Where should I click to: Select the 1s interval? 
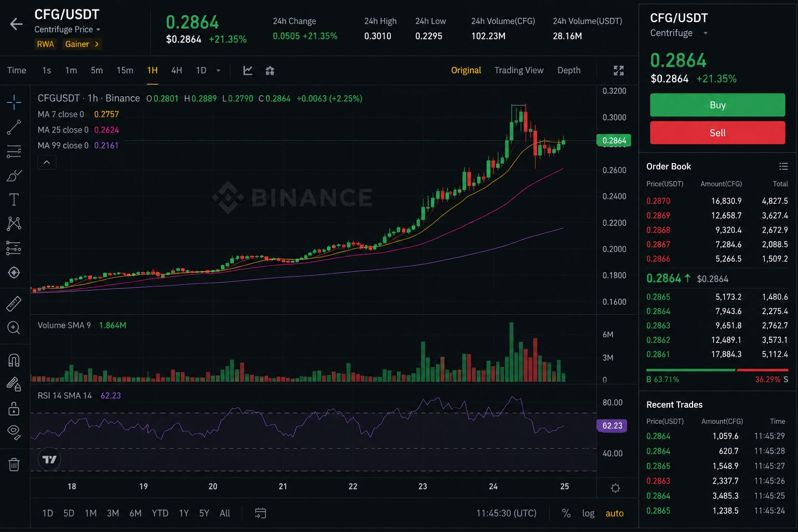point(47,70)
